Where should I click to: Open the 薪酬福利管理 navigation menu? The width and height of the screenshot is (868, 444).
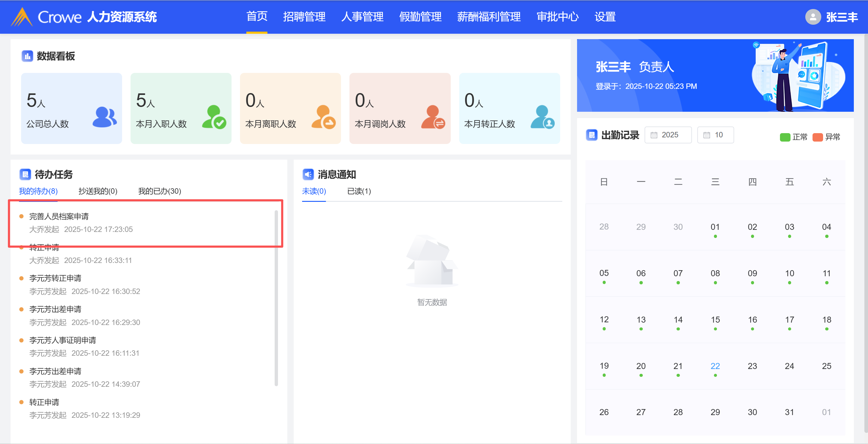(489, 17)
